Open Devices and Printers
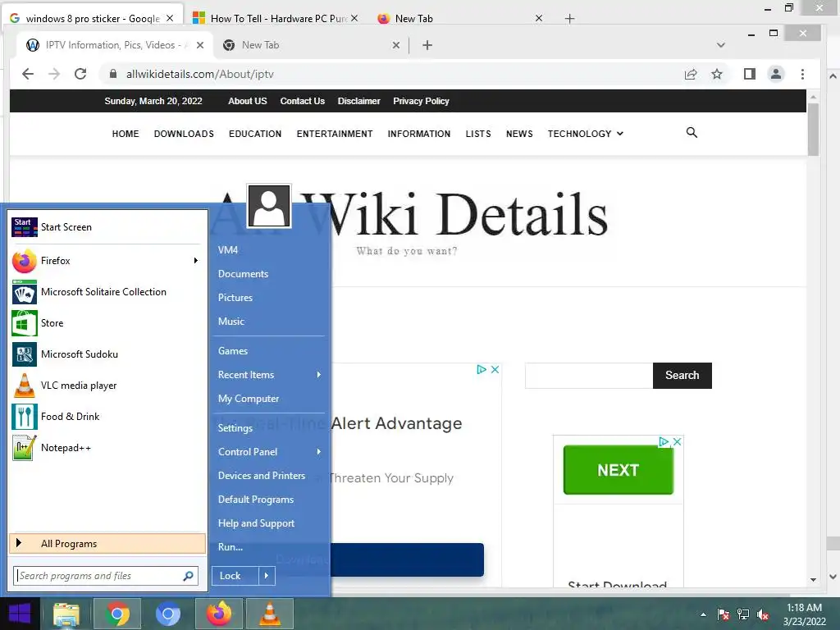 tap(262, 476)
